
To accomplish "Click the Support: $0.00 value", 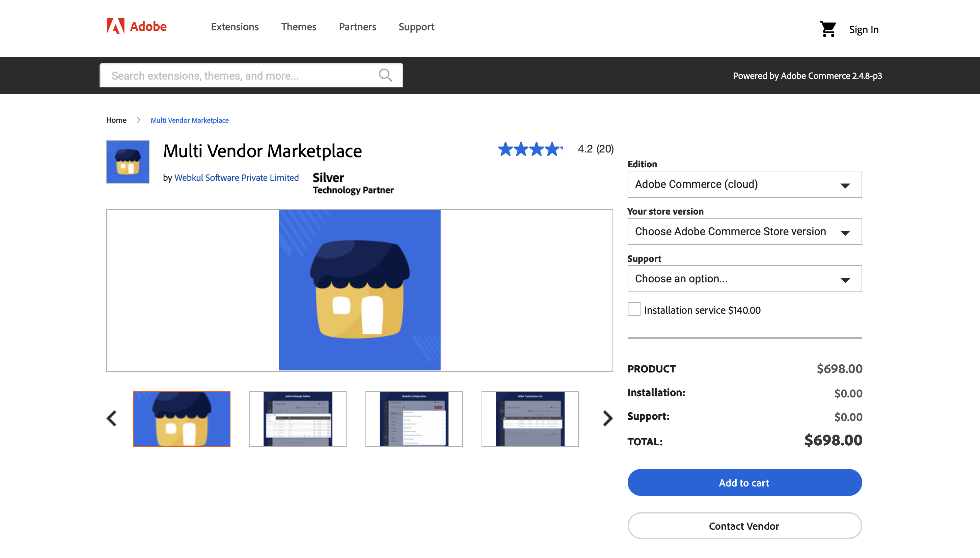I will [848, 417].
